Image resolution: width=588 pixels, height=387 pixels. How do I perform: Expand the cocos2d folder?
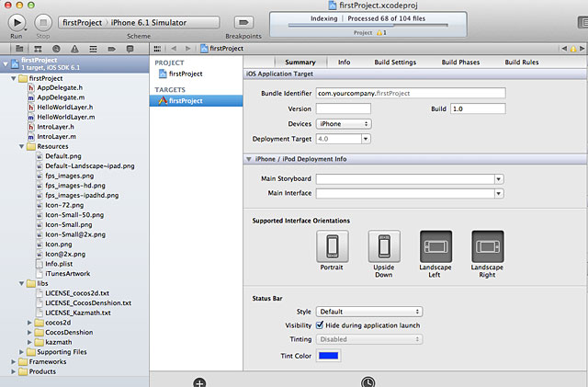[29, 323]
